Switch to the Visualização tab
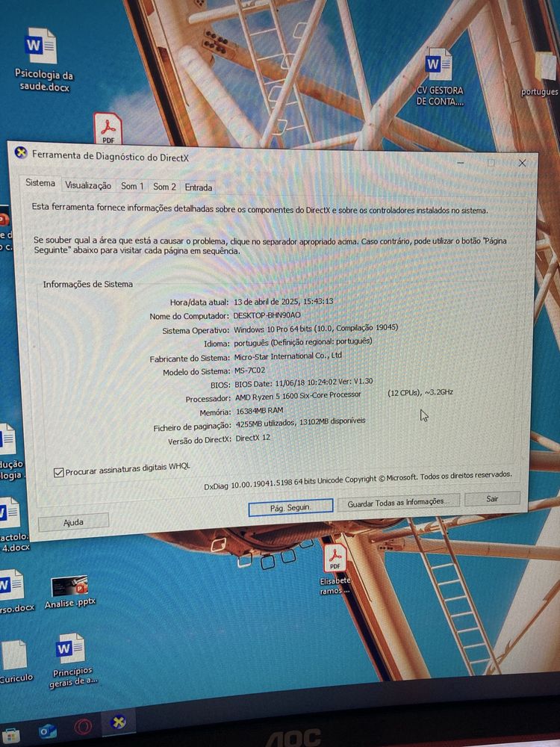The image size is (560, 747). 88,186
